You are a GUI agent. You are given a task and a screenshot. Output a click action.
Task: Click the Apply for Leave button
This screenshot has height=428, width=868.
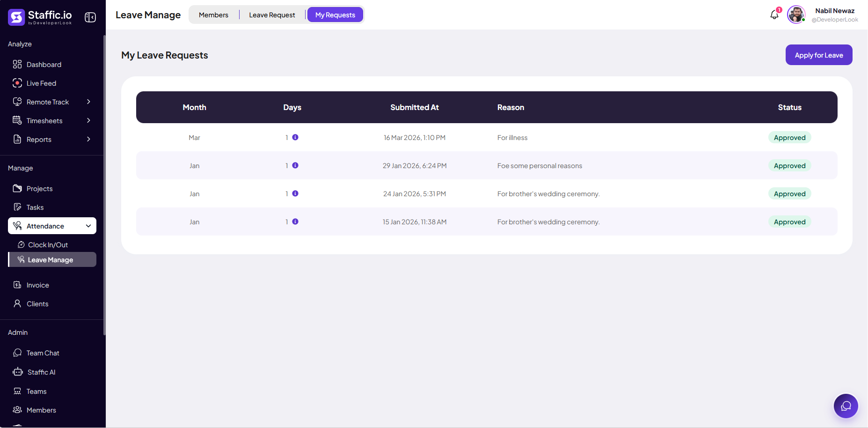click(x=819, y=55)
